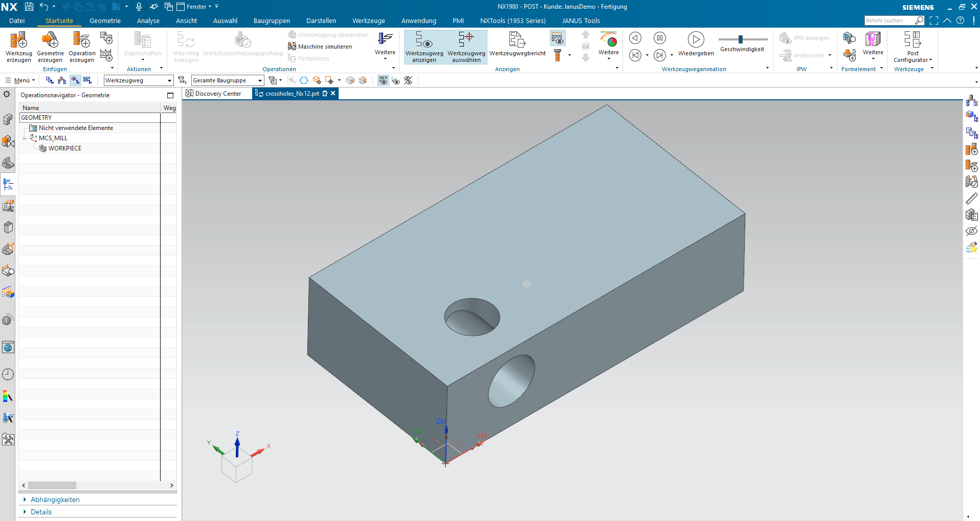Open resource bar settings gear
980x521 pixels.
[7, 94]
